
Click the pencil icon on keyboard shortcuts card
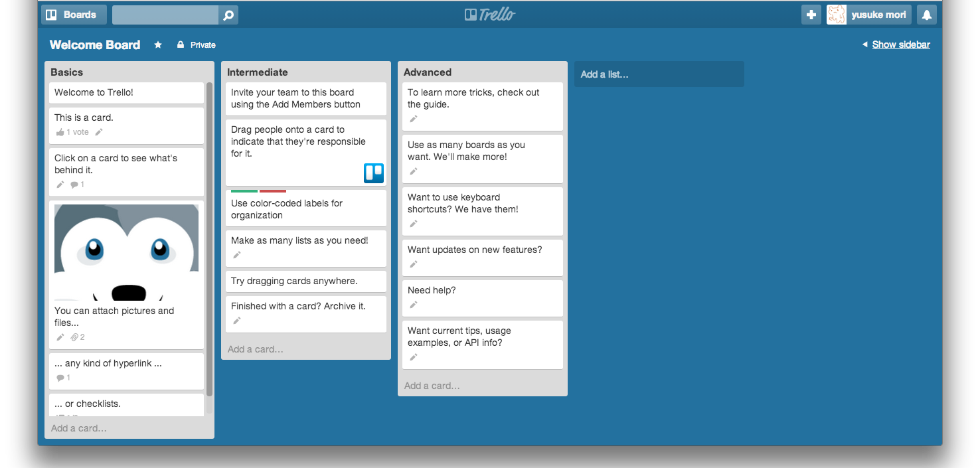(414, 224)
